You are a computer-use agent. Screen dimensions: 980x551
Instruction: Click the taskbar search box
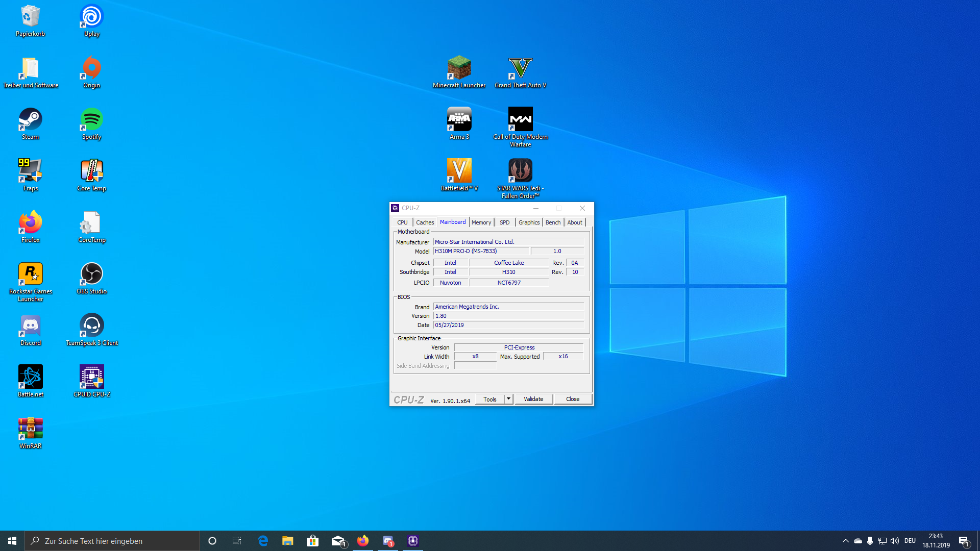pos(112,541)
